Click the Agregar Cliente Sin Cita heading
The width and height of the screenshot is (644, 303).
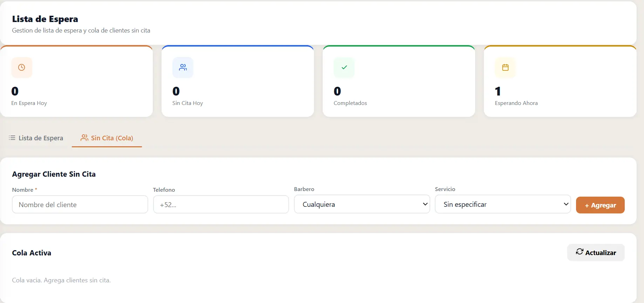click(x=54, y=174)
